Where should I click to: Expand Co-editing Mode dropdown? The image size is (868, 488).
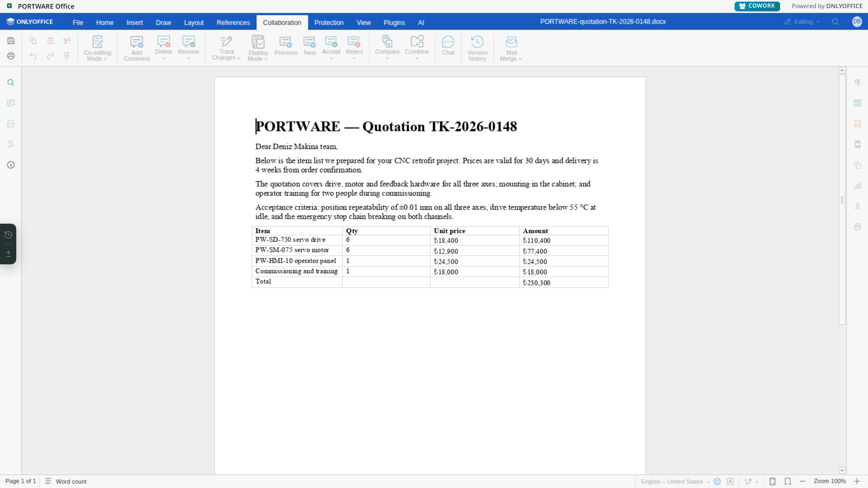[97, 49]
